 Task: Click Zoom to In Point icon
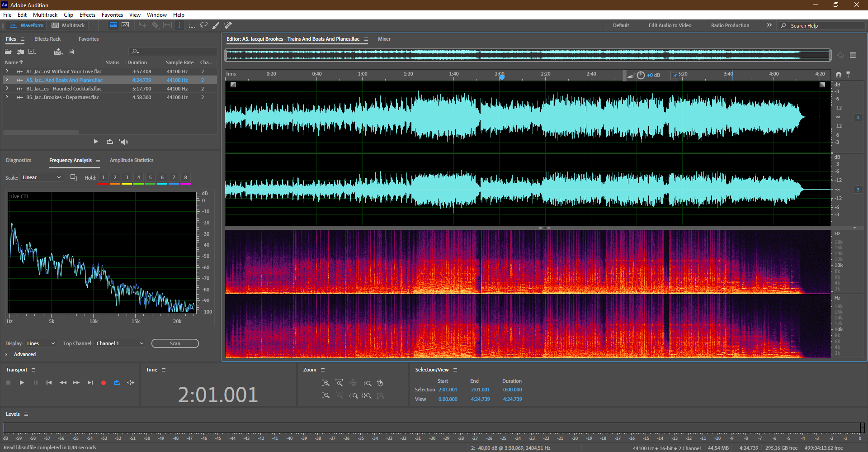click(x=354, y=395)
